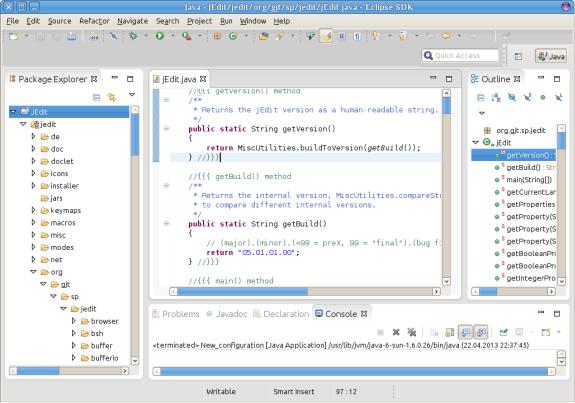
Task: Click the Open Console icon
Action: click(x=546, y=332)
